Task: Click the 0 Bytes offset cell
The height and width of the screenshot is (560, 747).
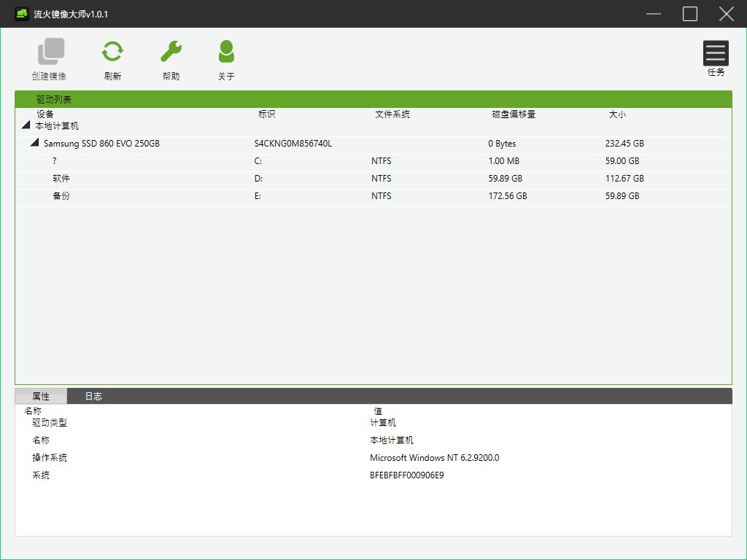Action: pyautogui.click(x=502, y=144)
